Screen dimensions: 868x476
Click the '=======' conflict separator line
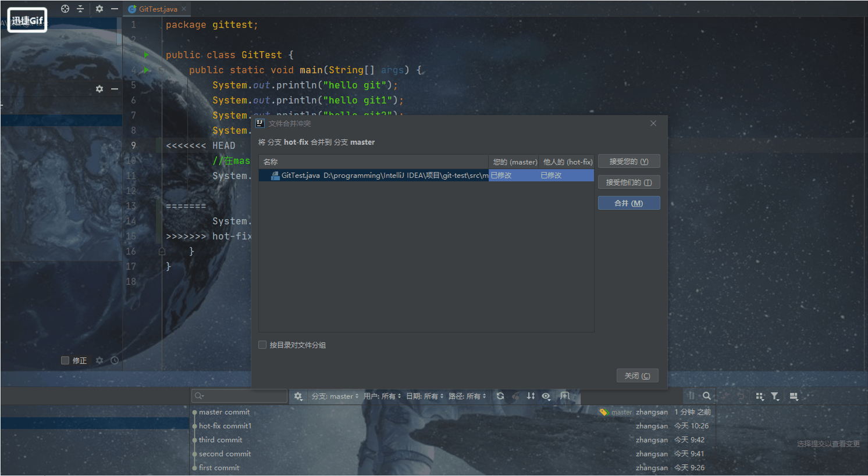tap(186, 206)
